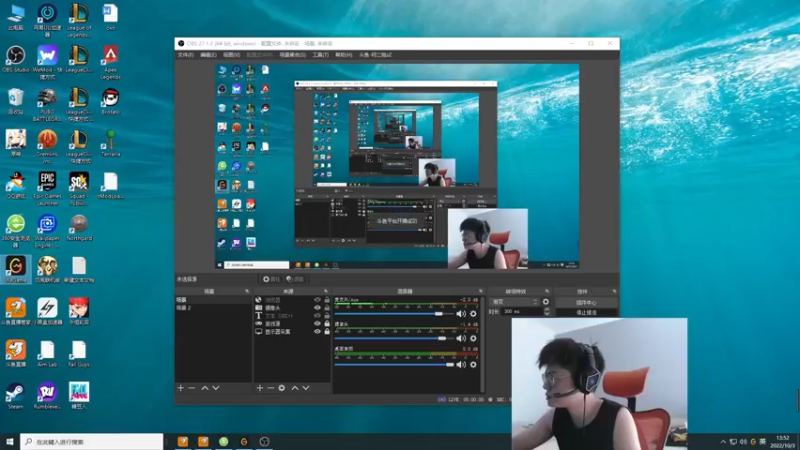Move scene up arrow in Scenes panel
This screenshot has width=800, height=450.
205,388
